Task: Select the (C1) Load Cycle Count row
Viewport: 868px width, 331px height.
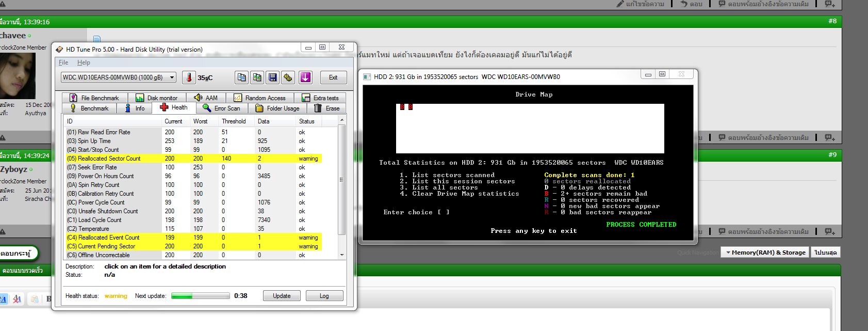Action: click(193, 220)
